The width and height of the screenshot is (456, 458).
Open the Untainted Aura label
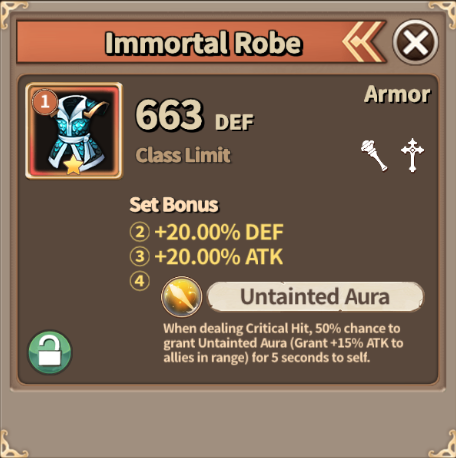315,297
